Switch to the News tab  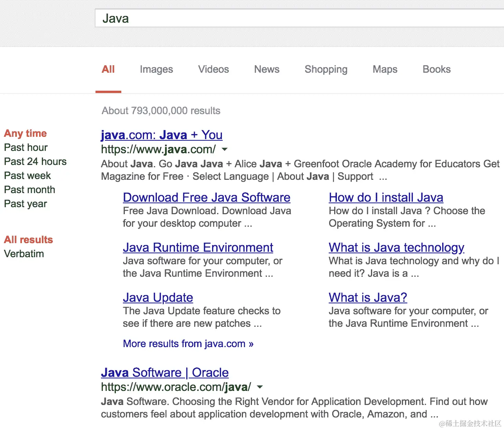pyautogui.click(x=267, y=70)
